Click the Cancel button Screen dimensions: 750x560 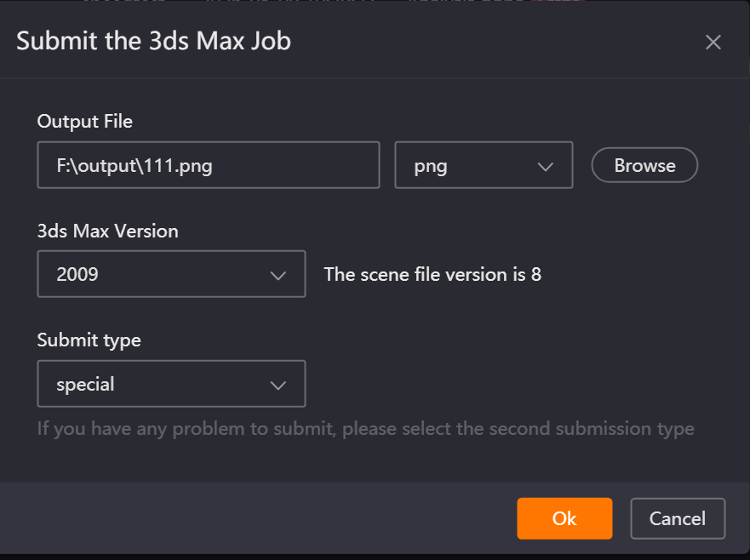coord(678,518)
